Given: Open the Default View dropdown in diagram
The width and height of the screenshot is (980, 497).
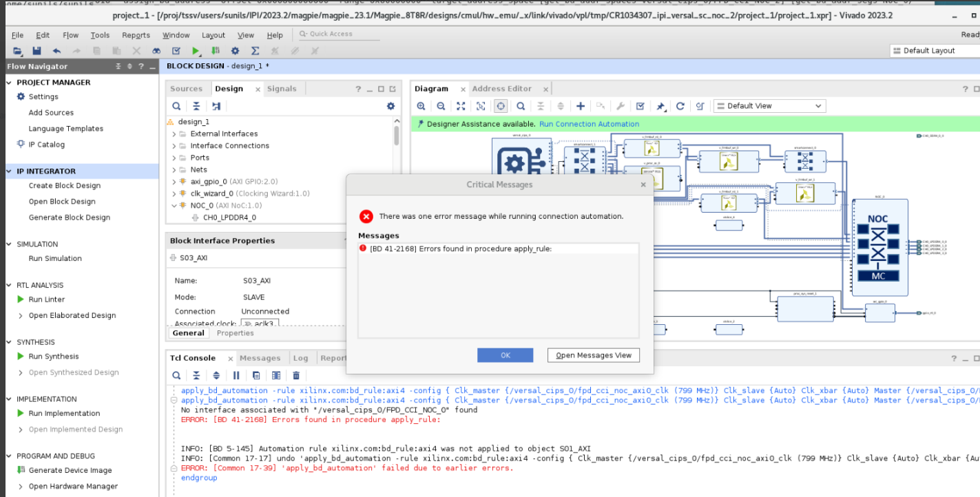Looking at the screenshot, I should (771, 105).
